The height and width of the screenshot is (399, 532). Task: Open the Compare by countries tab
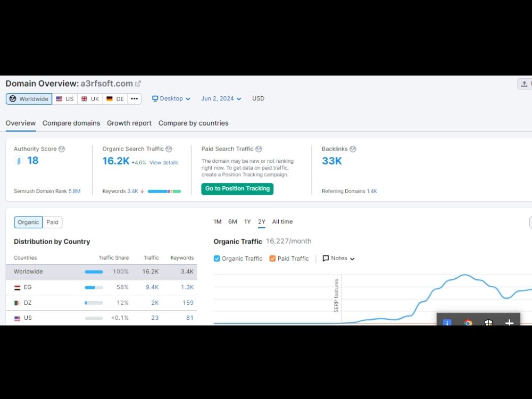point(194,123)
